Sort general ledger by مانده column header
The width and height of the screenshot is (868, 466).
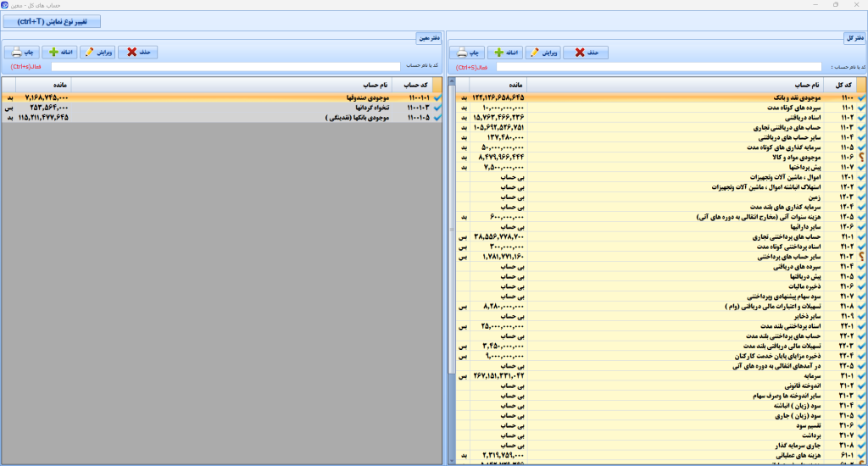(498, 85)
